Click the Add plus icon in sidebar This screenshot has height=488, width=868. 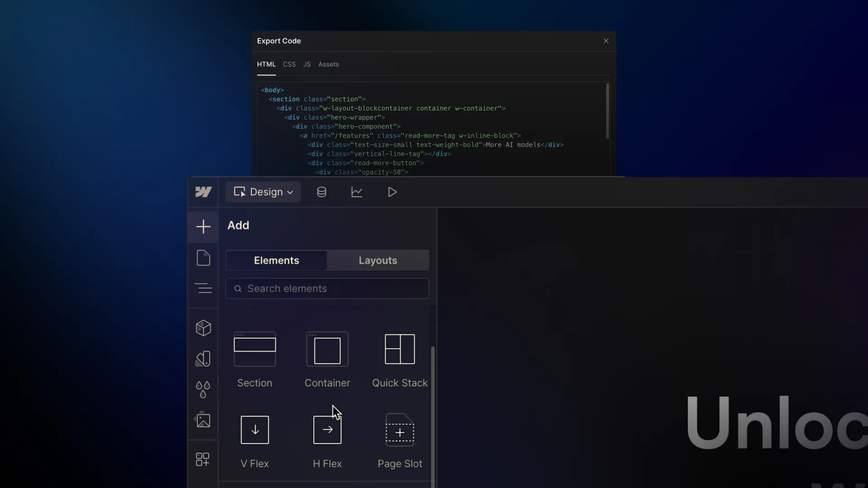pyautogui.click(x=203, y=227)
